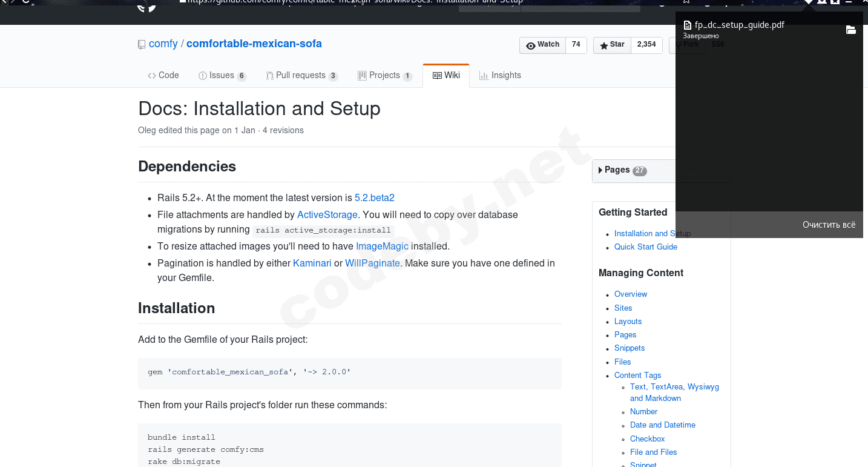Expand the Pages 27 disclosure triangle
Screen dimensions: 868x467
point(600,170)
